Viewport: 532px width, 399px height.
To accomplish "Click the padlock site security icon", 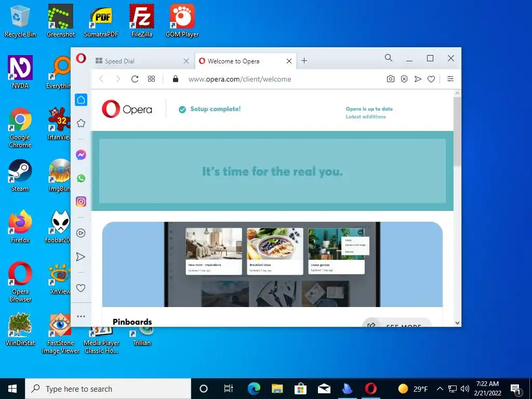I will tap(176, 79).
